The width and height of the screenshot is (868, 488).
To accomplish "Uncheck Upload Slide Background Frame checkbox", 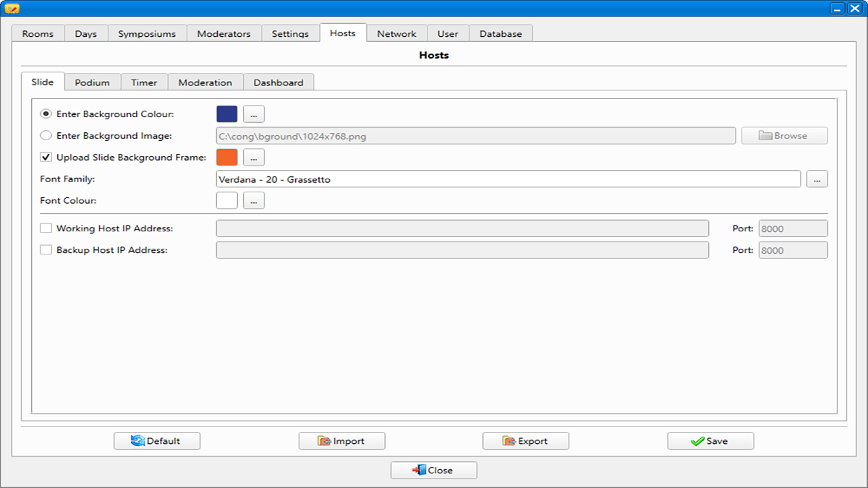I will tap(46, 157).
